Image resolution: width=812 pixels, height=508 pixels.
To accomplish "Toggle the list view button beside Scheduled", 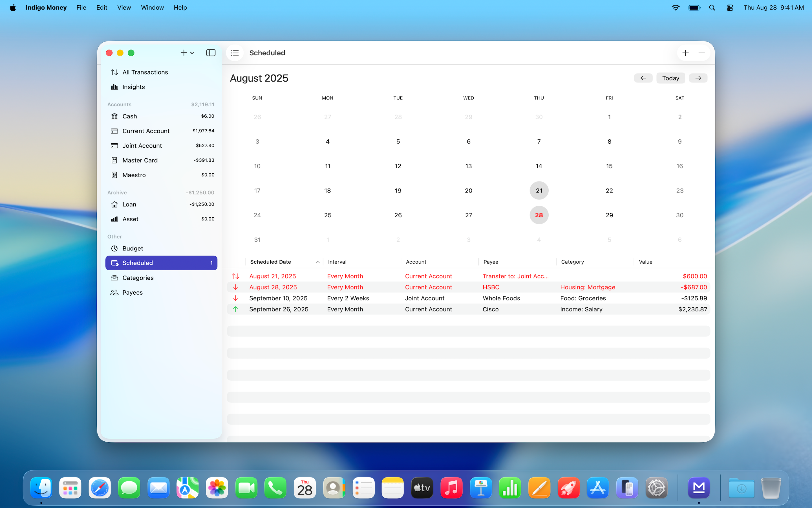I will (x=235, y=53).
